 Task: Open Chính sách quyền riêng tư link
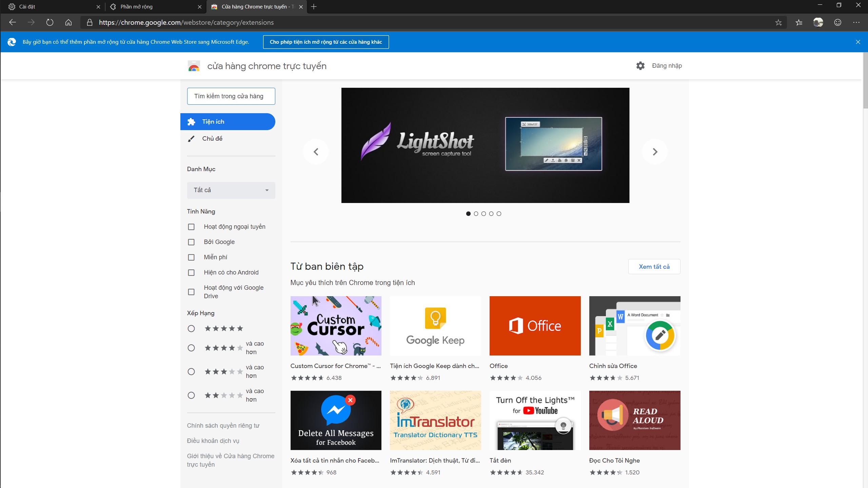pyautogui.click(x=223, y=426)
